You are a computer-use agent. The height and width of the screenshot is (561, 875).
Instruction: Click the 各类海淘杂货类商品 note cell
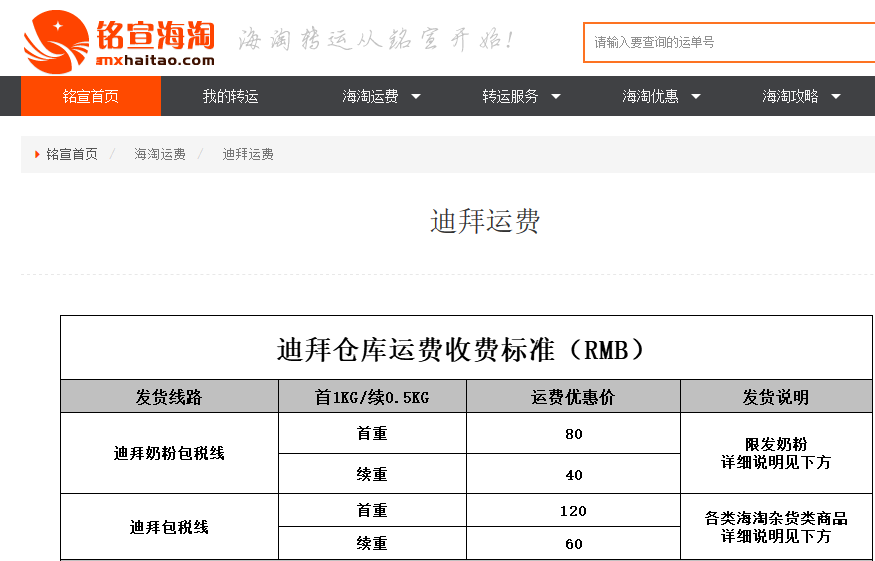click(776, 527)
